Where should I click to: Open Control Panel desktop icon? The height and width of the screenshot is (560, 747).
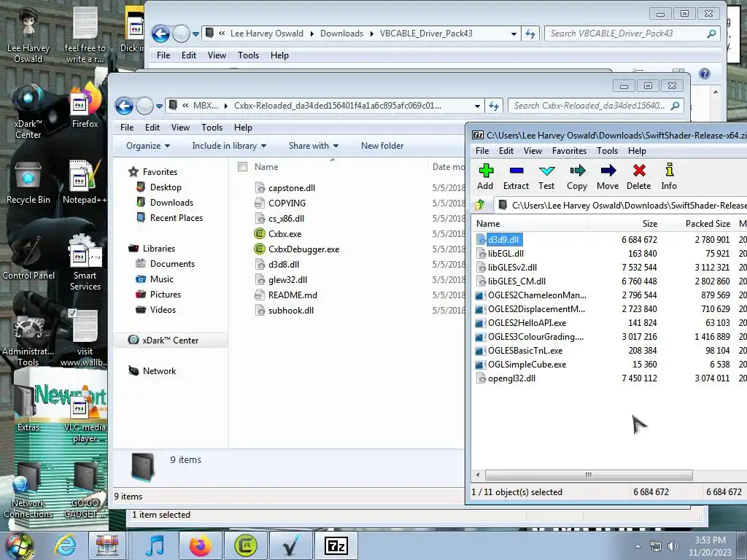(x=28, y=257)
